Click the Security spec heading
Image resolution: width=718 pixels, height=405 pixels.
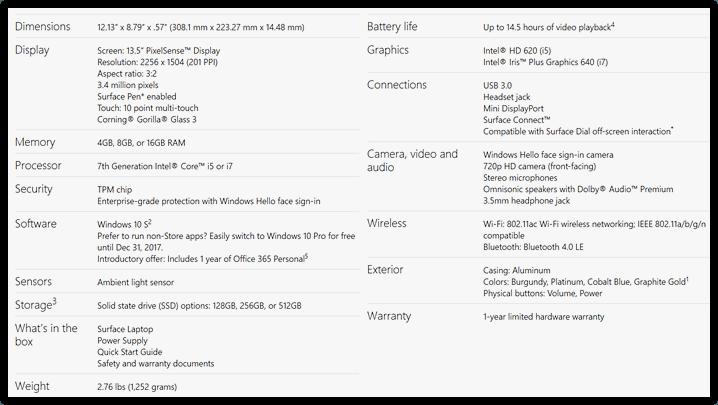click(34, 188)
